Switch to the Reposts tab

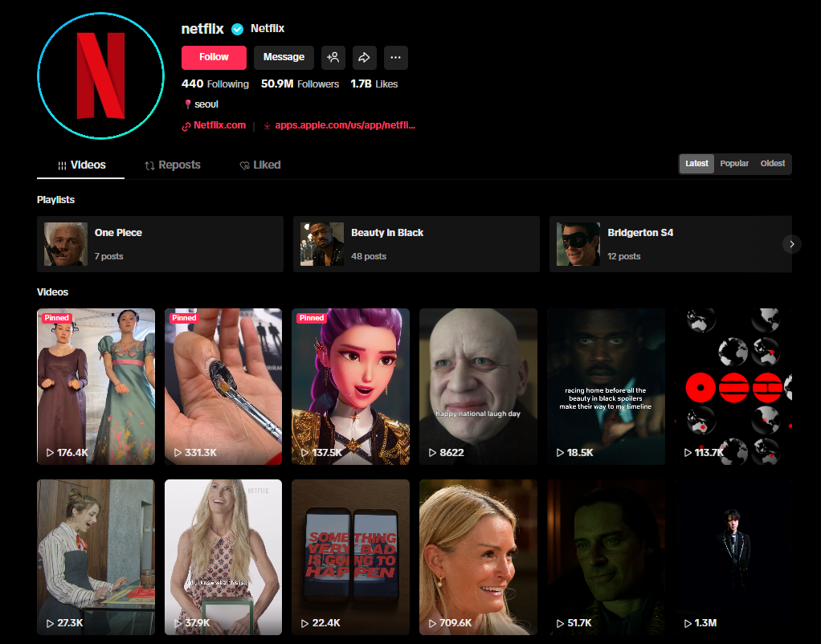(173, 165)
